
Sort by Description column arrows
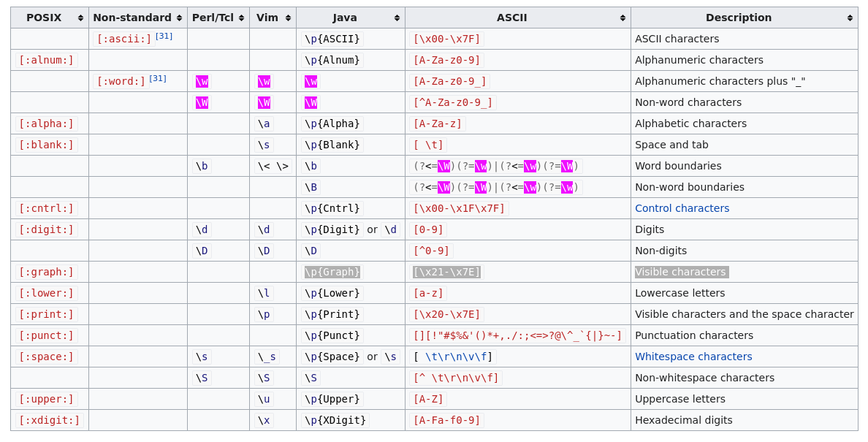pyautogui.click(x=850, y=18)
